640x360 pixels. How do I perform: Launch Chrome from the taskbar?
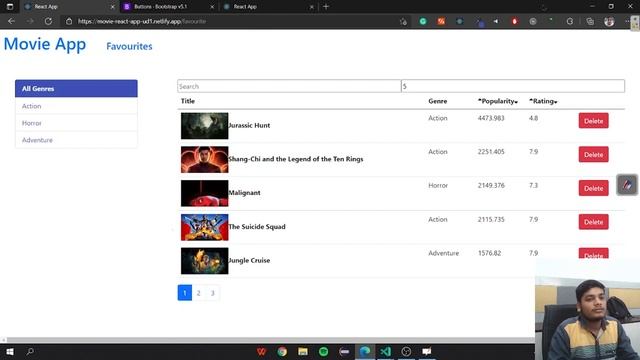[x=282, y=351]
